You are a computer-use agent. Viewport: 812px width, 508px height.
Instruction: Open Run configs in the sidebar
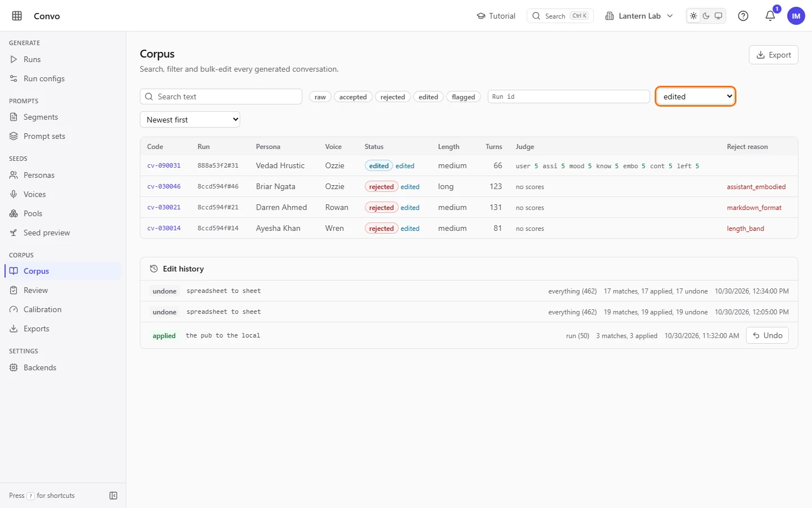(63, 78)
